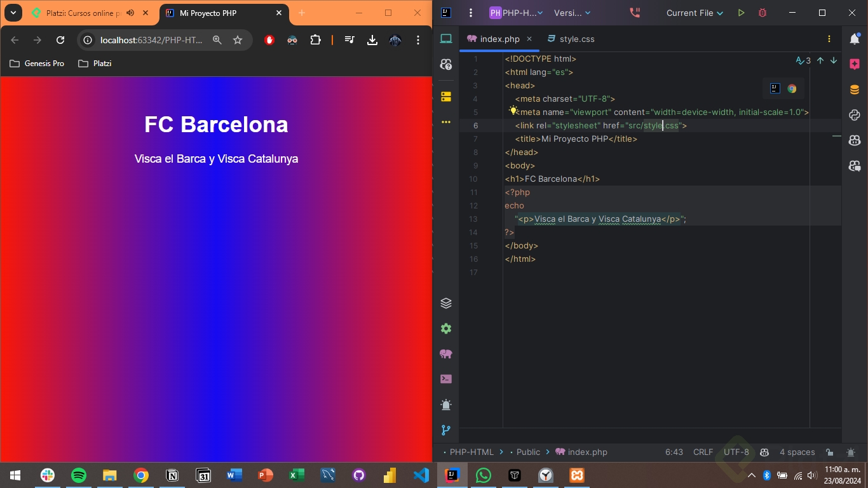Close the Platzi Chrome tab
The height and width of the screenshot is (488, 868).
click(146, 13)
